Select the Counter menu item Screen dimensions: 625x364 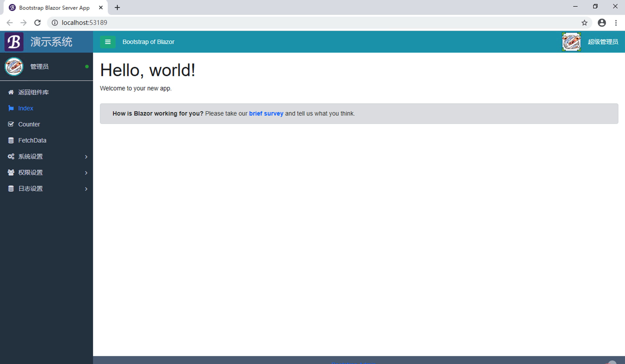coord(29,124)
